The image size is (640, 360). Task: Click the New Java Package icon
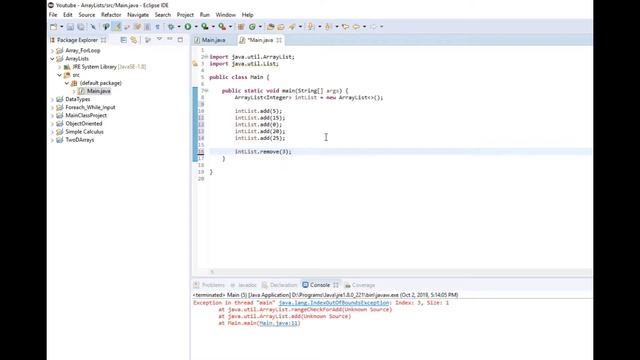(x=241, y=27)
